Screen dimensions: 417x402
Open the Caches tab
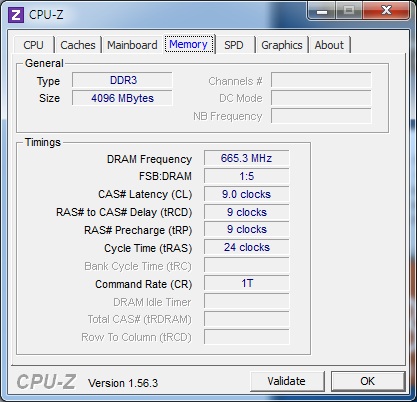point(78,45)
